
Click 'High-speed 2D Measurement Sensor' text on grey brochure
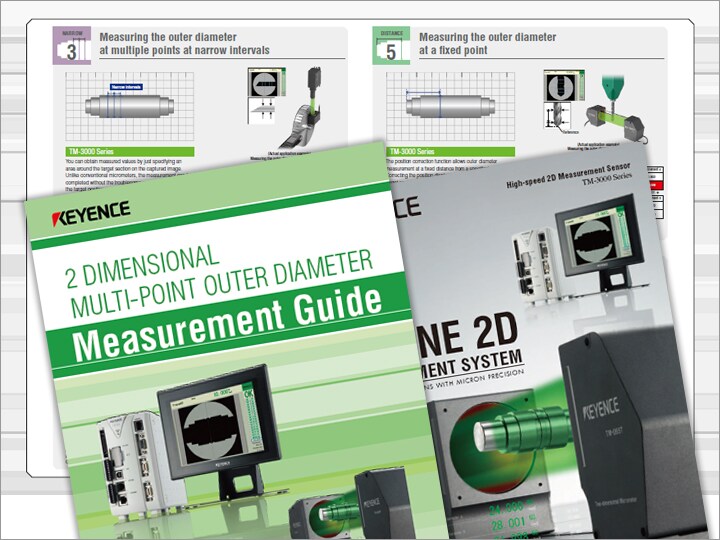(x=568, y=176)
